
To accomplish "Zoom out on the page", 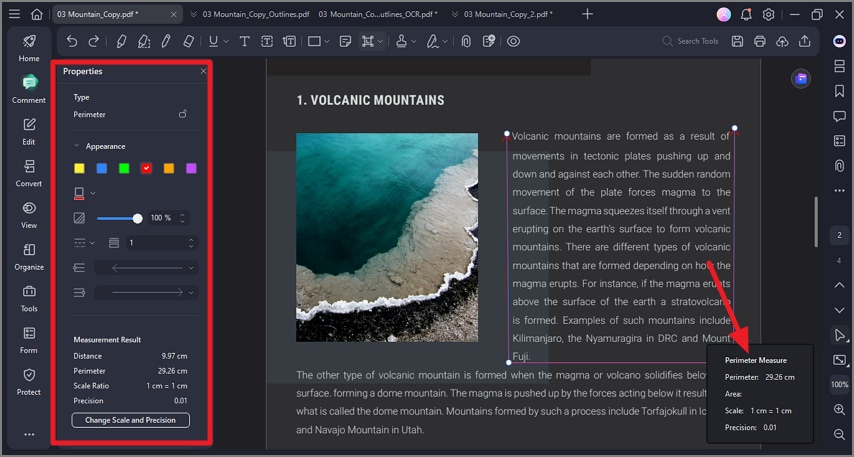I will [839, 434].
